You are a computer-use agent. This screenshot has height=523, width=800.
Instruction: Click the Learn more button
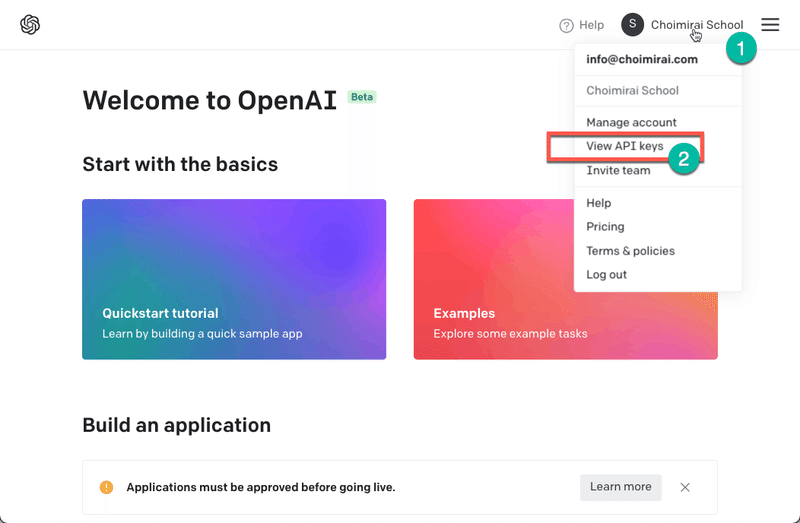coord(620,487)
